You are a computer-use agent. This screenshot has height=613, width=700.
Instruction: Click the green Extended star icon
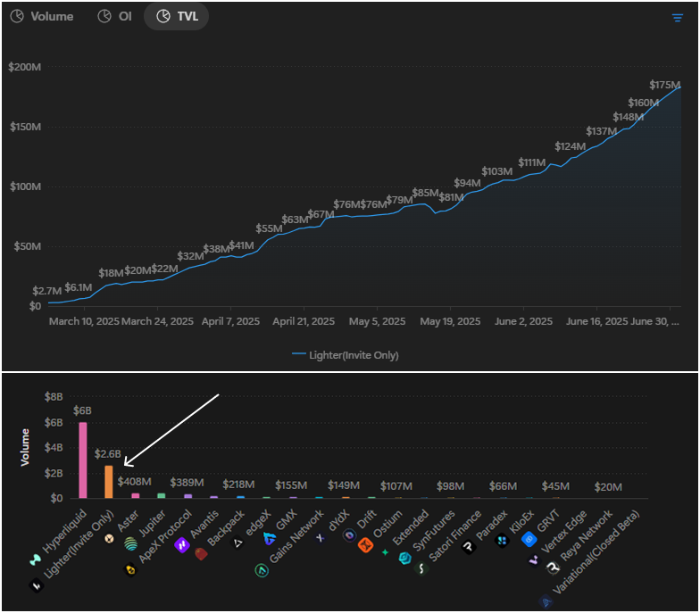pyautogui.click(x=386, y=552)
